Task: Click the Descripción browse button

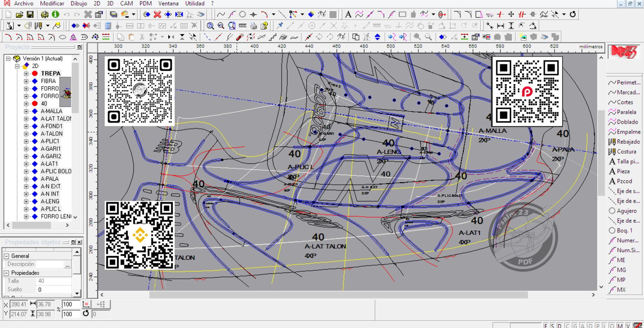Action: 67,265
